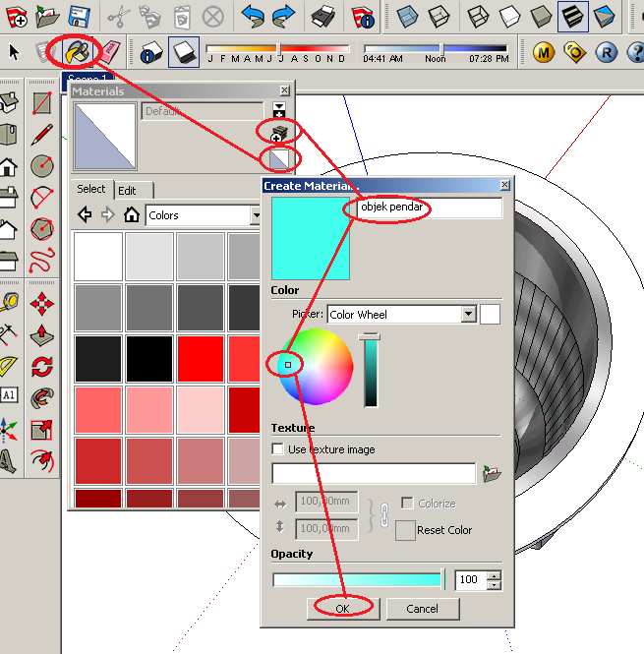644x654 pixels.
Task: Click OK in Create Material
Action: [x=343, y=609]
